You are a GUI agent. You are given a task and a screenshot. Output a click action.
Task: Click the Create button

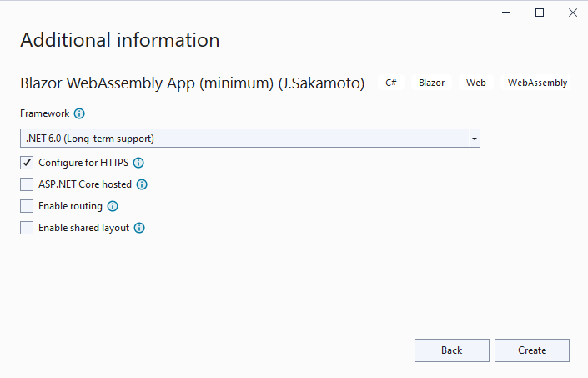(531, 350)
